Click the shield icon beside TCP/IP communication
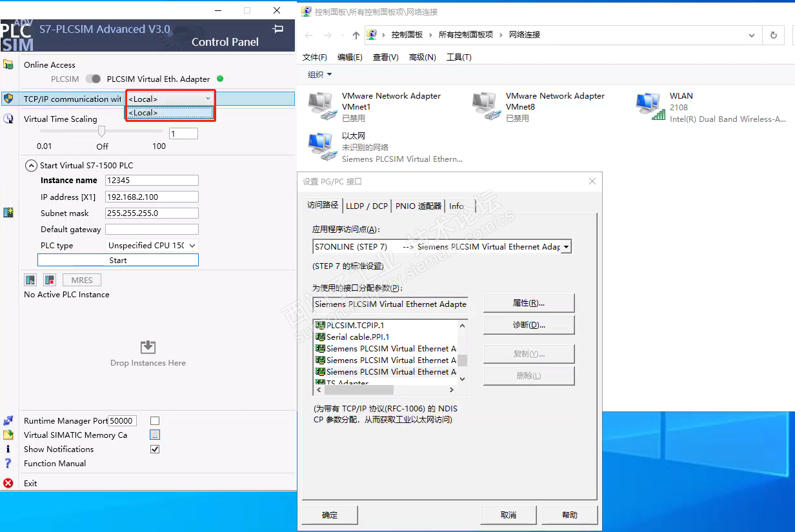The image size is (795, 532). click(x=8, y=99)
